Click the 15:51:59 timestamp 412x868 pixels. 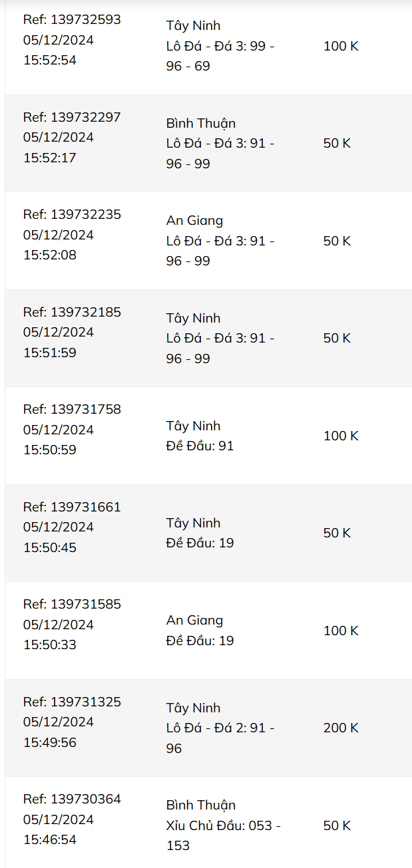[x=50, y=353]
